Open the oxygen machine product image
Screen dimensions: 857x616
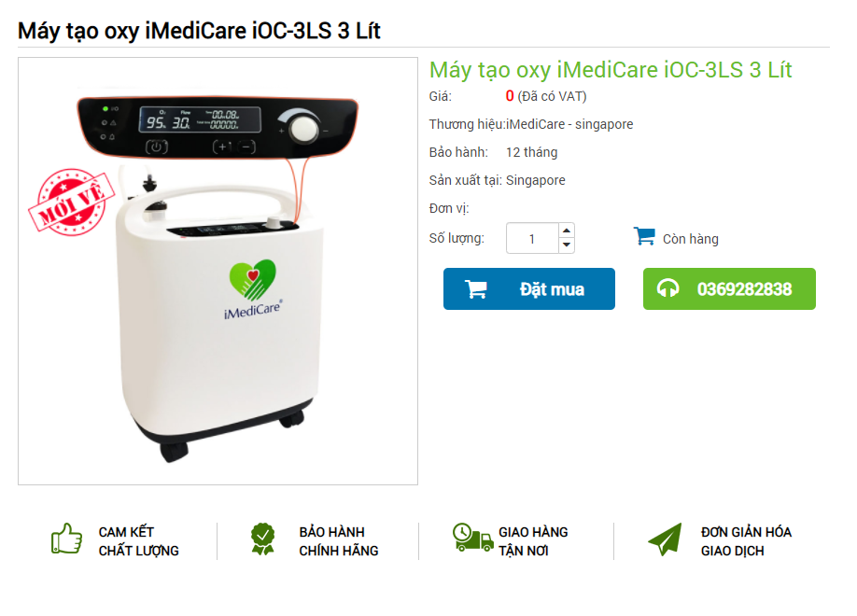coord(218,271)
